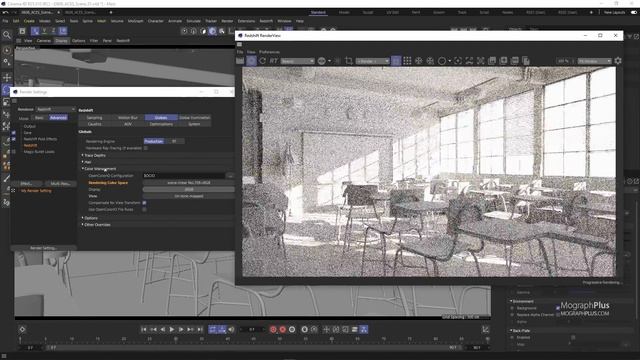Toggle the X axis lock icon
The image size is (640, 360).
click(36, 31)
